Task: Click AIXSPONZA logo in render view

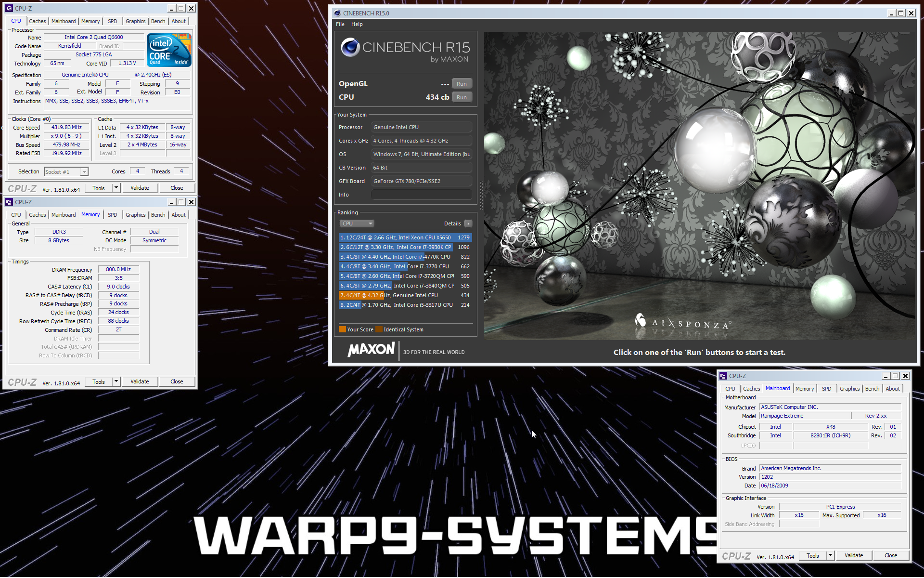Action: 683,322
